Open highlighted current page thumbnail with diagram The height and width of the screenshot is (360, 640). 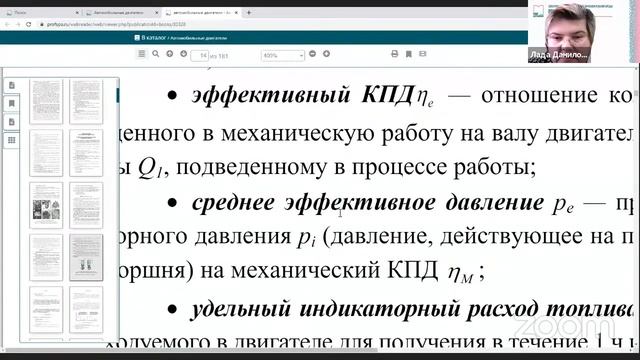(86, 257)
